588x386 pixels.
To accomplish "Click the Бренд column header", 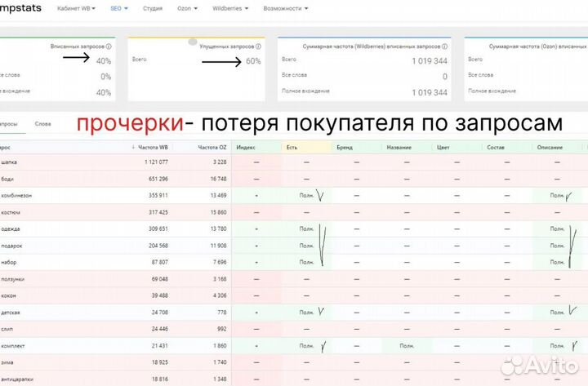I will tap(345, 147).
